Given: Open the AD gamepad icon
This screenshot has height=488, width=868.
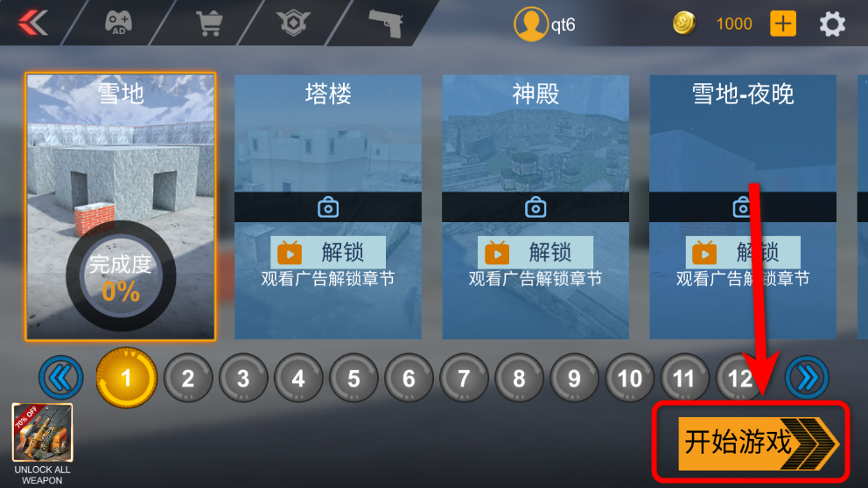Looking at the screenshot, I should pyautogui.click(x=118, y=24).
